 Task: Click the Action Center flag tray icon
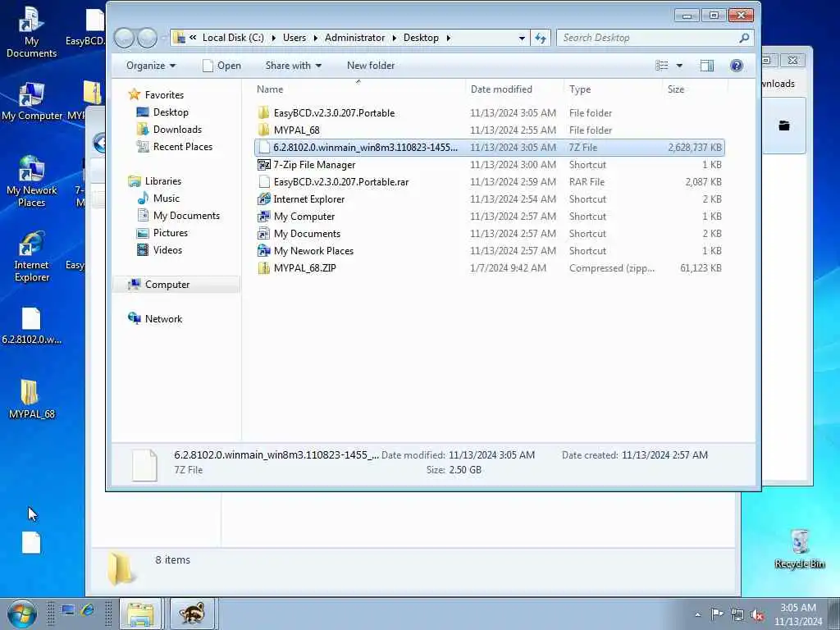click(717, 614)
